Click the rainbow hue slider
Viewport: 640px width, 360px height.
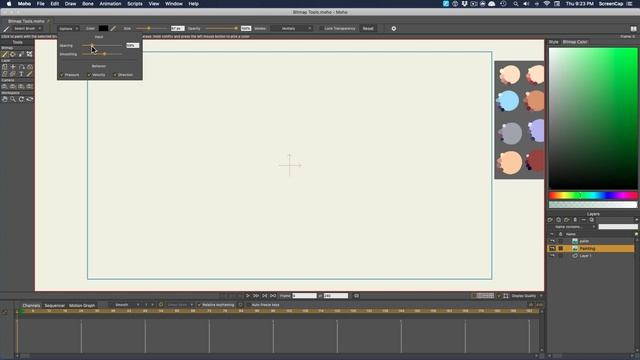tap(593, 196)
